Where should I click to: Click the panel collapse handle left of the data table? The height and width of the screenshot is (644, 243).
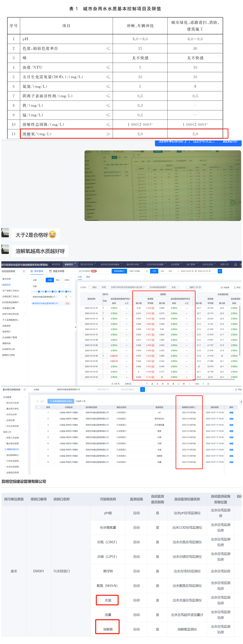(x=76, y=327)
